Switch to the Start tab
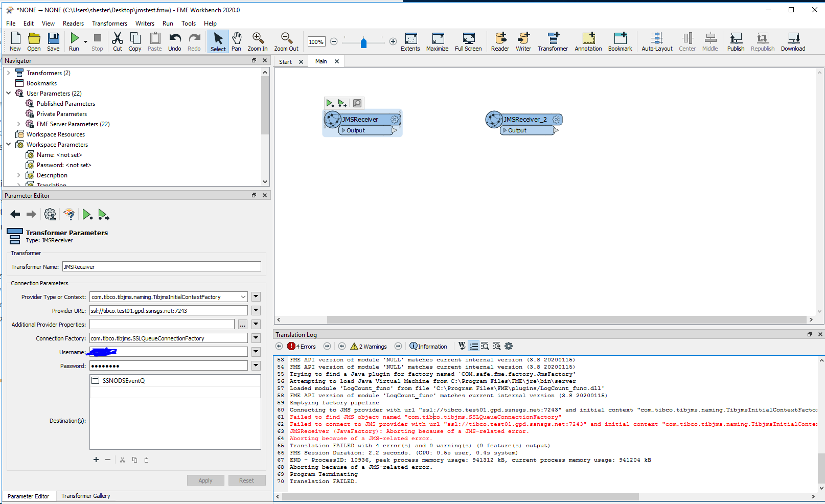The image size is (825, 504). pos(285,62)
